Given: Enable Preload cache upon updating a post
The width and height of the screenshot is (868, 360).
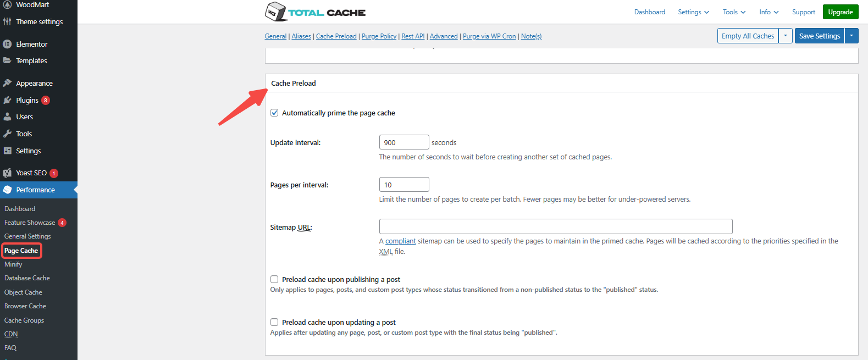Looking at the screenshot, I should [274, 322].
